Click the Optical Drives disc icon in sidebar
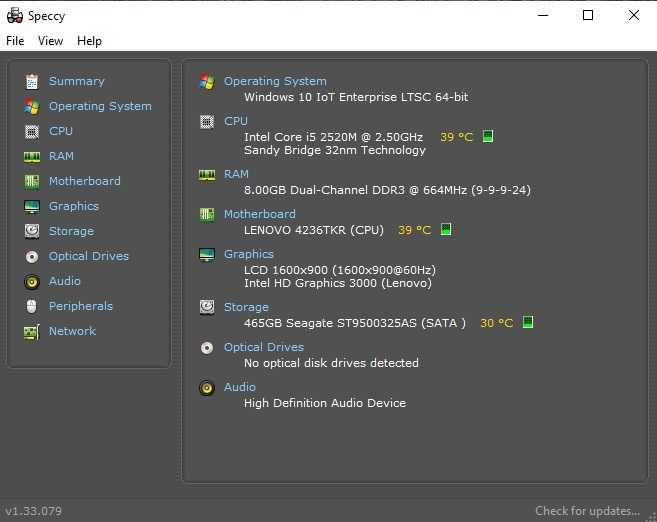This screenshot has height=522, width=657. pos(32,256)
